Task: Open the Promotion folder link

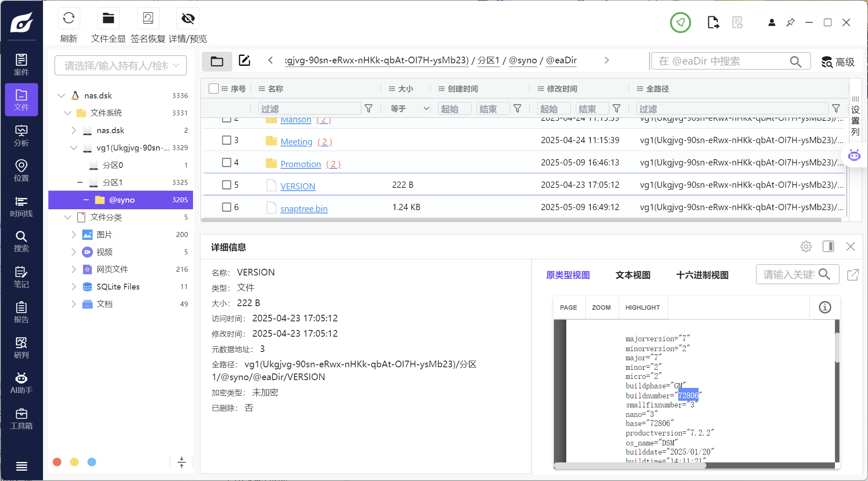Action: tap(300, 164)
